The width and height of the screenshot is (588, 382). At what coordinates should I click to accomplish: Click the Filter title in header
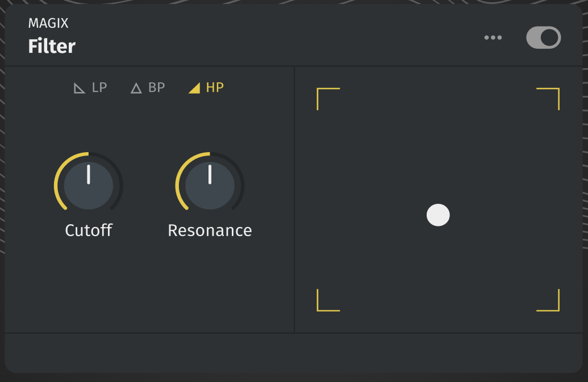52,46
